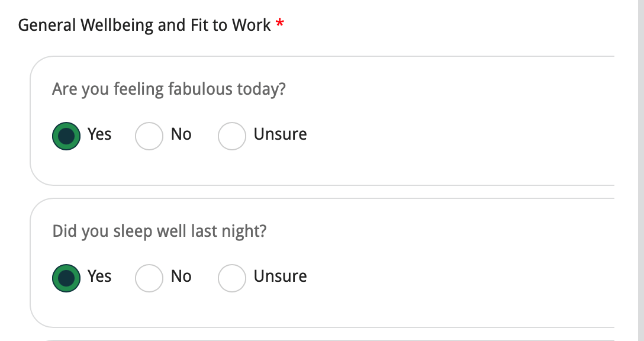
Task: Select Yes radio for feeling fabulous today
Action: pos(66,136)
